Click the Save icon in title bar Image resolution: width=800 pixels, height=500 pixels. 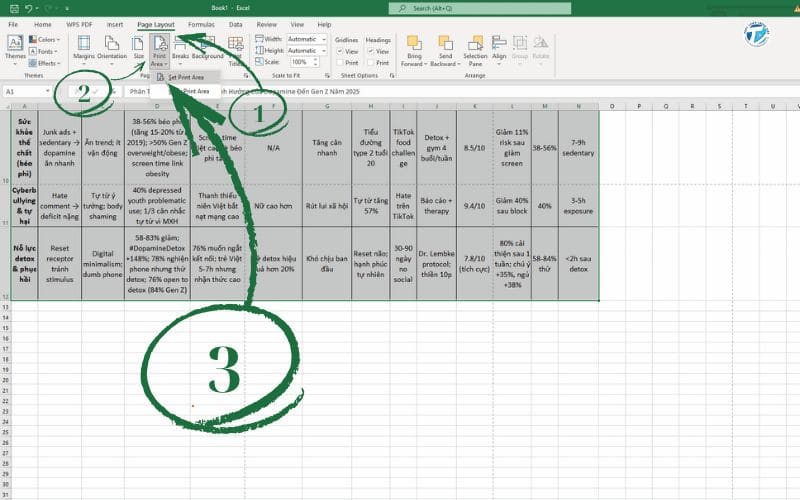(14, 9)
